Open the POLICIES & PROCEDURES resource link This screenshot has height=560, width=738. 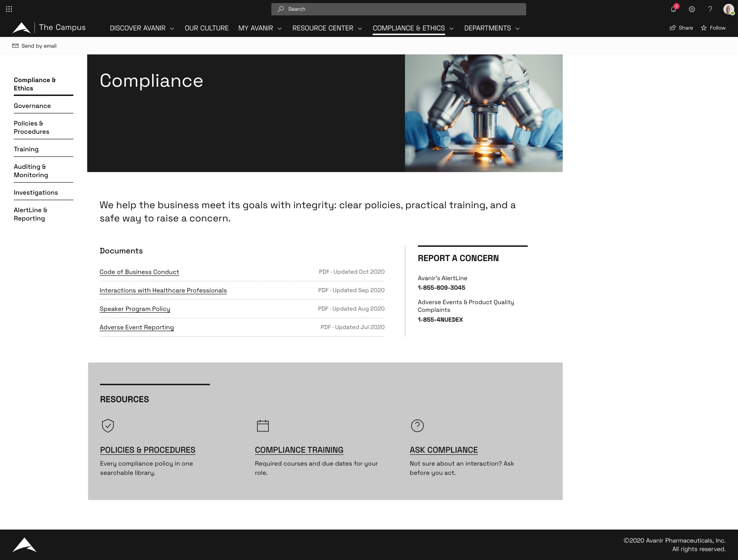[148, 450]
